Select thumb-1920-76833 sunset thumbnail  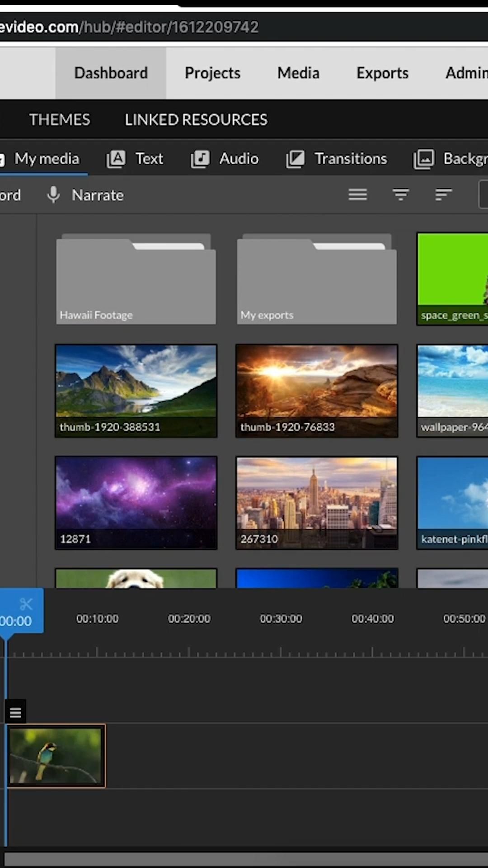(317, 391)
